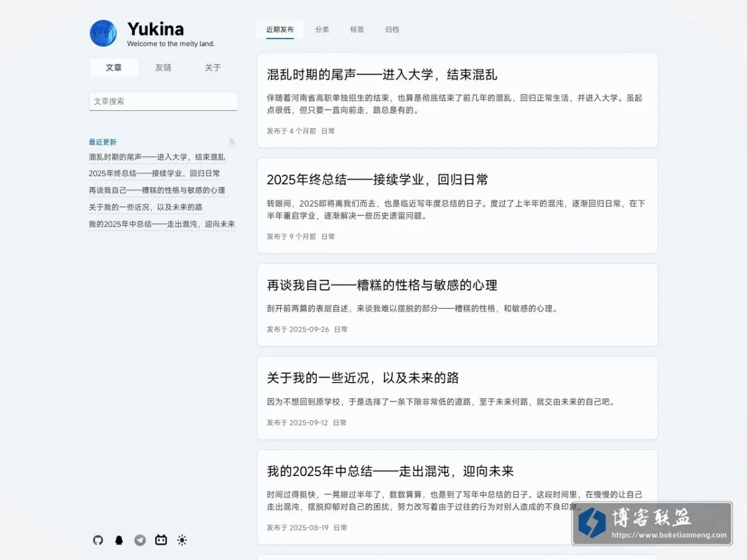The width and height of the screenshot is (747, 560).
Task: Switch to the 分类 tab
Action: pyautogui.click(x=322, y=29)
